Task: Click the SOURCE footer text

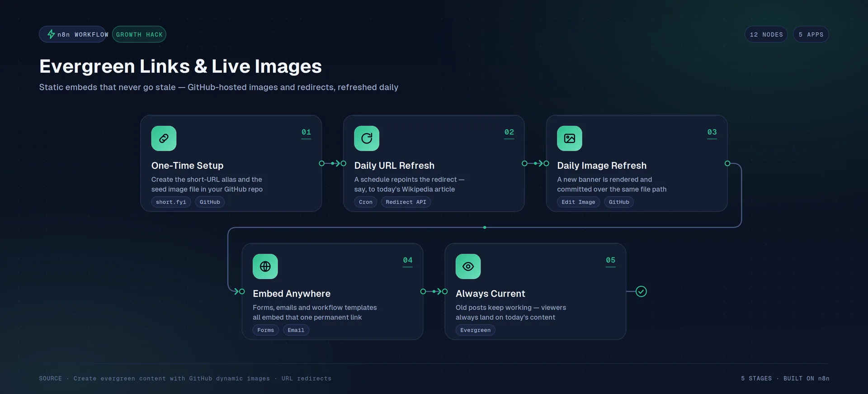Action: [185, 379]
